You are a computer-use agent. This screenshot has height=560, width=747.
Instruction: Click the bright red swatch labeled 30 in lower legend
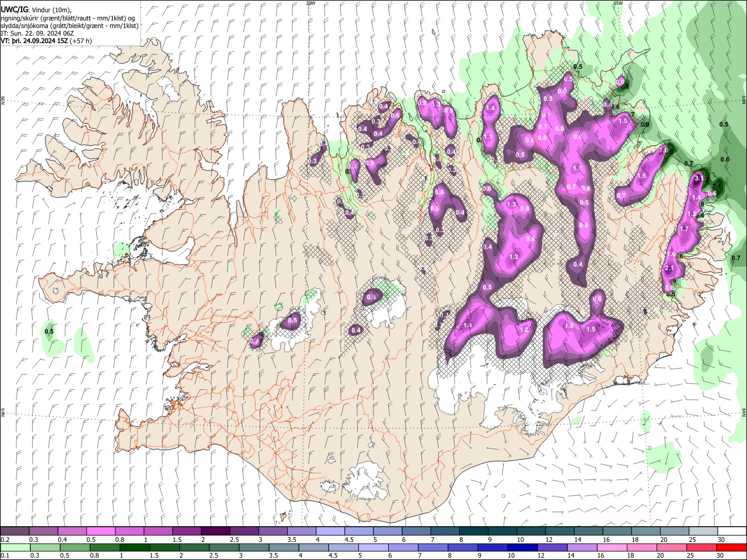[x=732, y=547]
